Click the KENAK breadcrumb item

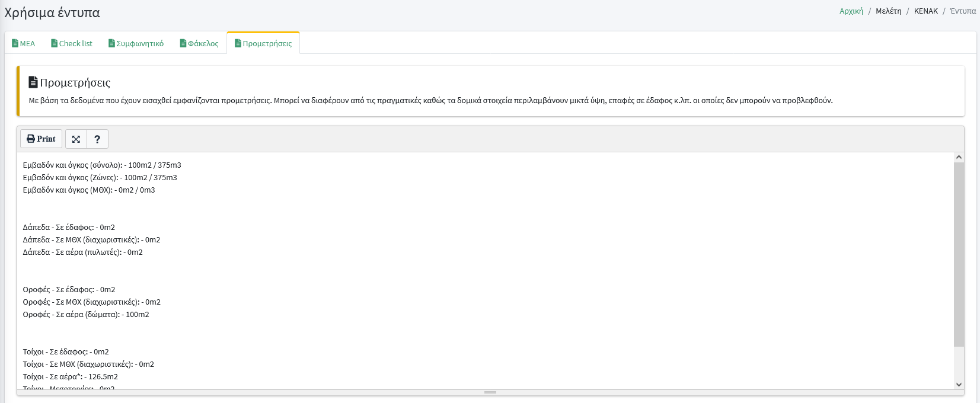[x=925, y=11]
